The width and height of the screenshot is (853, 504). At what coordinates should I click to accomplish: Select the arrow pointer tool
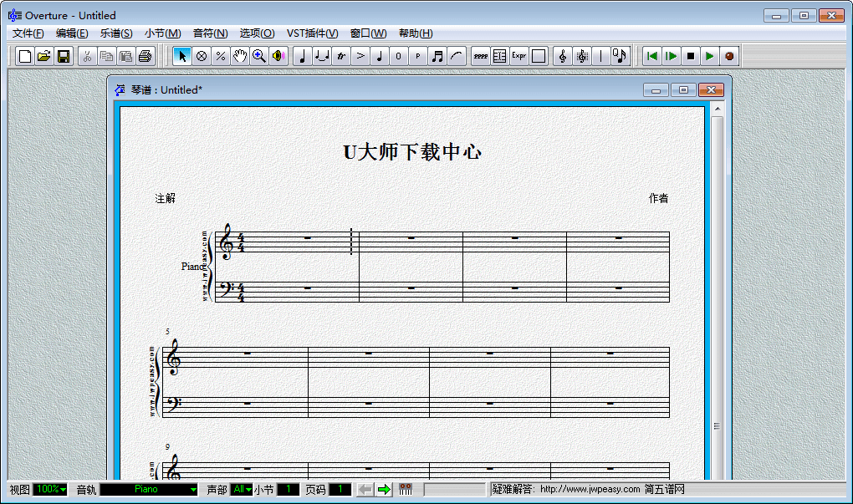point(182,56)
